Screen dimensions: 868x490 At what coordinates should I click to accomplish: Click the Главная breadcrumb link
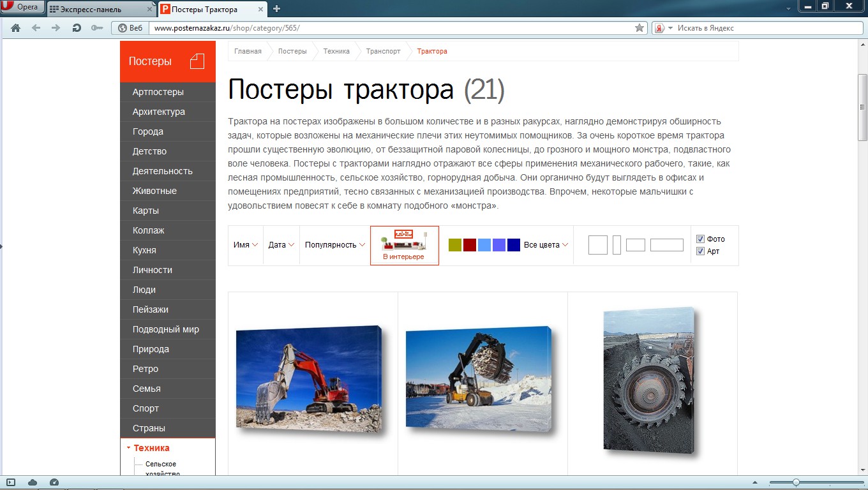pos(248,51)
